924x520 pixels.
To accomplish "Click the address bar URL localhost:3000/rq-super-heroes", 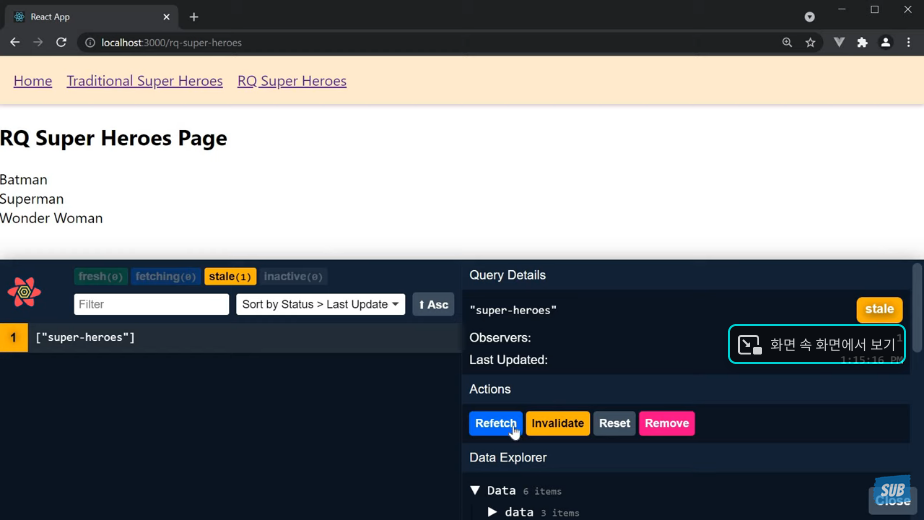I will [x=171, y=42].
